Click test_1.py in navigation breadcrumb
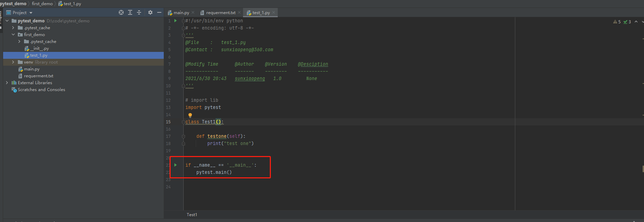The height and width of the screenshot is (222, 644). [x=70, y=3]
